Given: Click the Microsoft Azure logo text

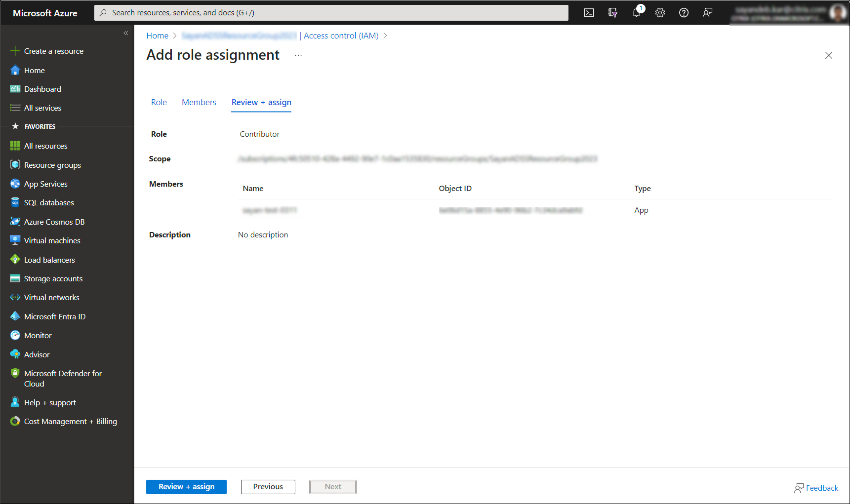Looking at the screenshot, I should (x=45, y=13).
